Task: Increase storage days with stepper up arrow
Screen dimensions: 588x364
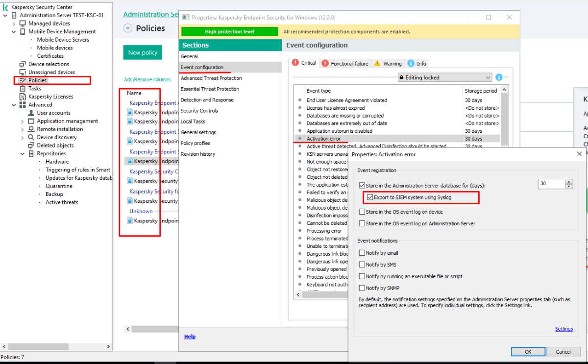Action: tap(569, 182)
